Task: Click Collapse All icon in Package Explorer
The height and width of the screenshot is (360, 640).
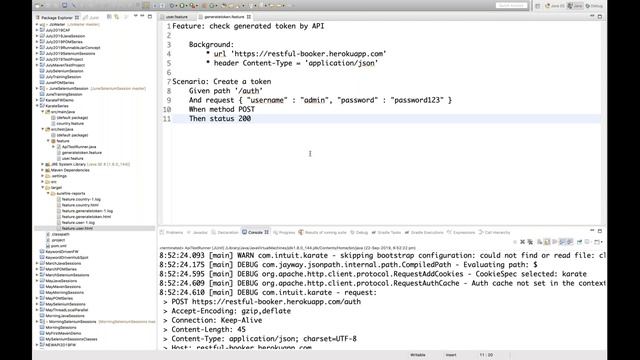Action: coord(109,17)
